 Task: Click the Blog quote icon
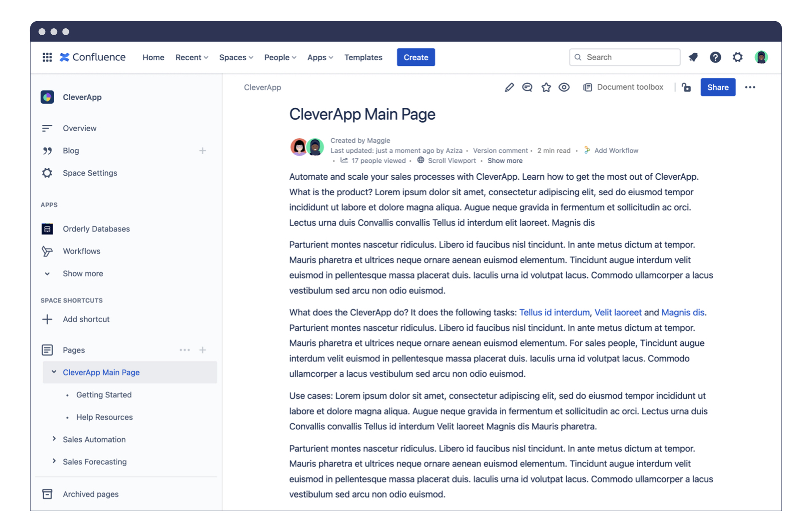point(47,151)
